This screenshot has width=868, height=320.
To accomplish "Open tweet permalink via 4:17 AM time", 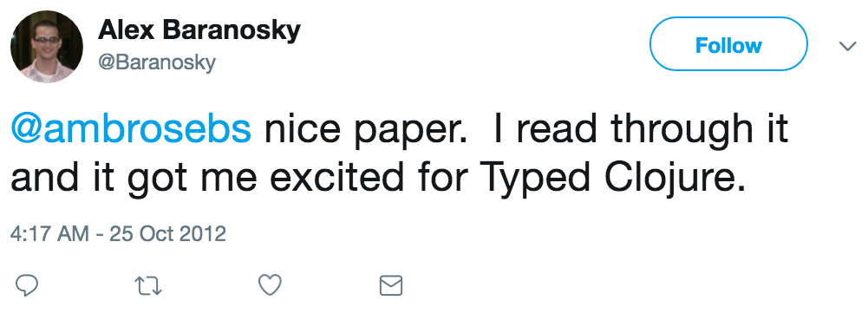I will coord(49,233).
